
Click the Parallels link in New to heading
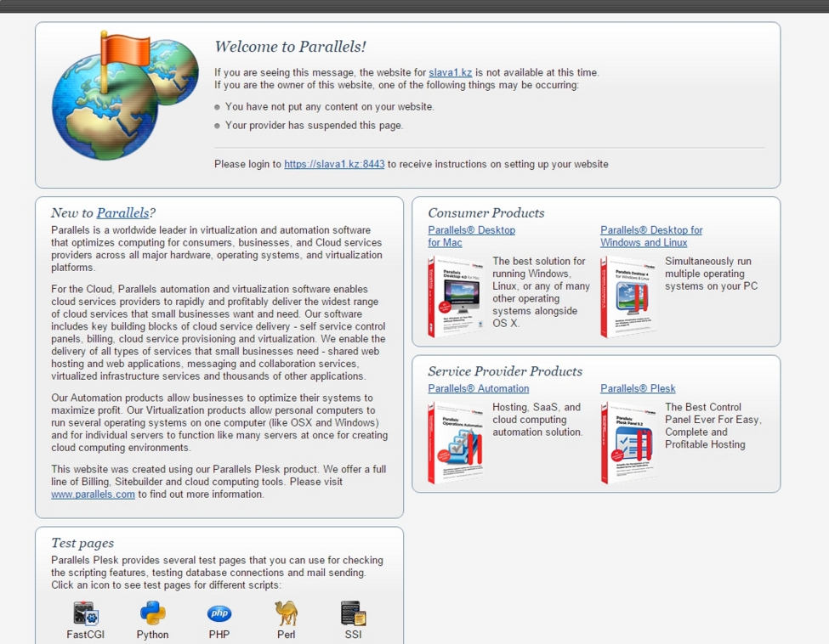point(122,213)
